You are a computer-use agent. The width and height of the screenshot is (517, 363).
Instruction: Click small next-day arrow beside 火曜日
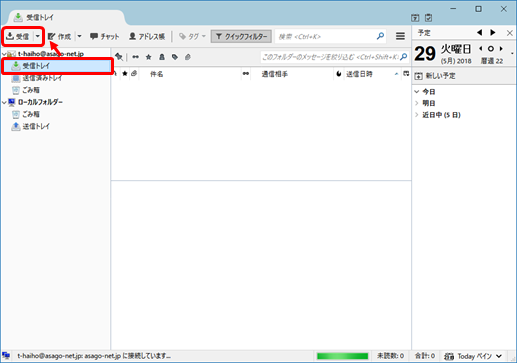click(501, 49)
